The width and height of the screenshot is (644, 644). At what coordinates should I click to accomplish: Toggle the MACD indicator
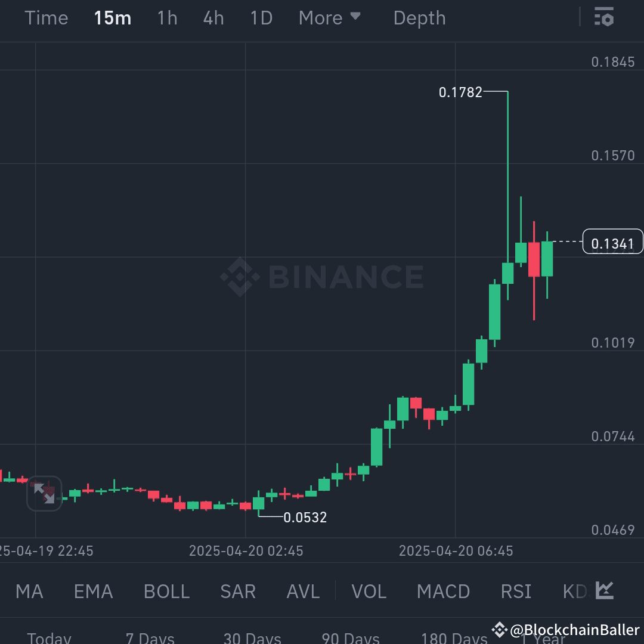(x=443, y=591)
